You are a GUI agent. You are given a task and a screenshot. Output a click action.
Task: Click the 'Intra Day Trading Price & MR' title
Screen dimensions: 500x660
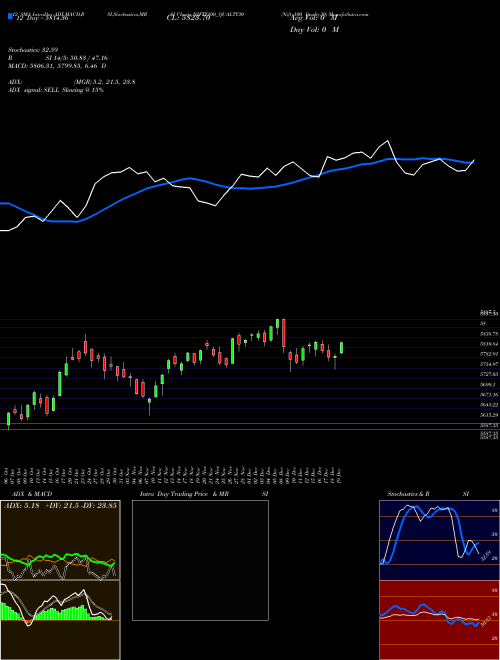tap(185, 494)
